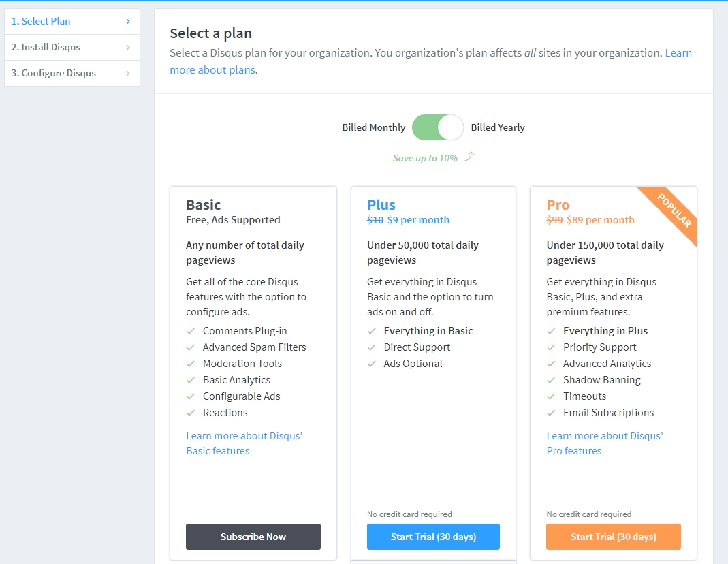Click checkmark next to Reactions
Screen dimensions: 728x564
191,413
